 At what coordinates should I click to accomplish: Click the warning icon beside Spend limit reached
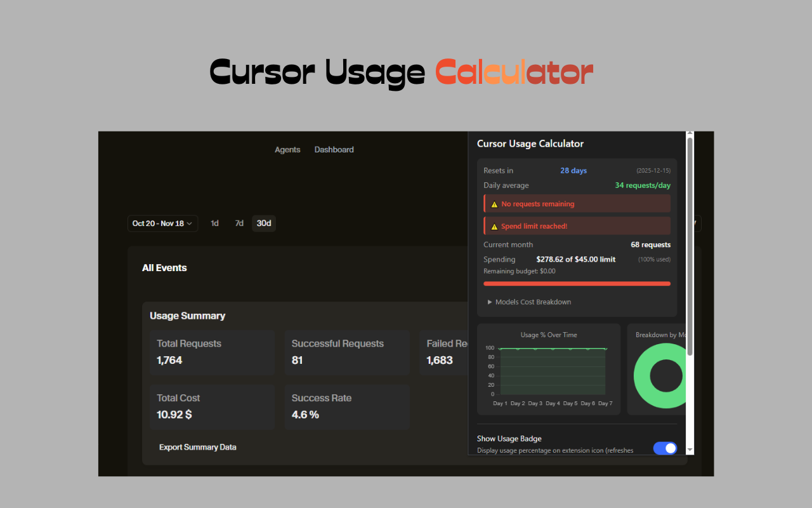coord(494,225)
